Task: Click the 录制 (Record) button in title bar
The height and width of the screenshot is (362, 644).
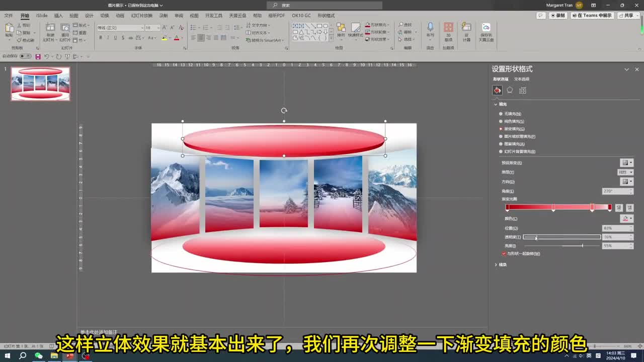Action: coord(557,16)
